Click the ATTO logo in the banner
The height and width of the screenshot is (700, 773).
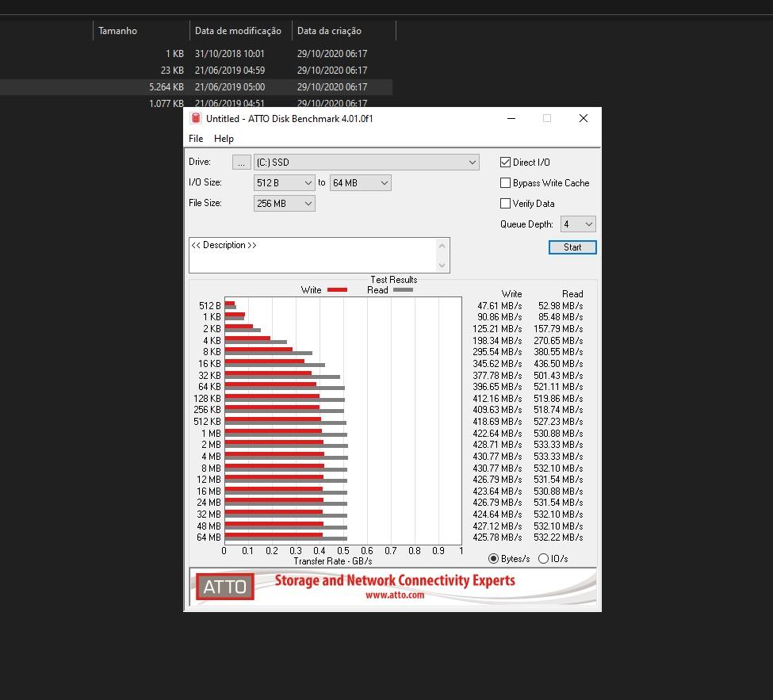225,587
